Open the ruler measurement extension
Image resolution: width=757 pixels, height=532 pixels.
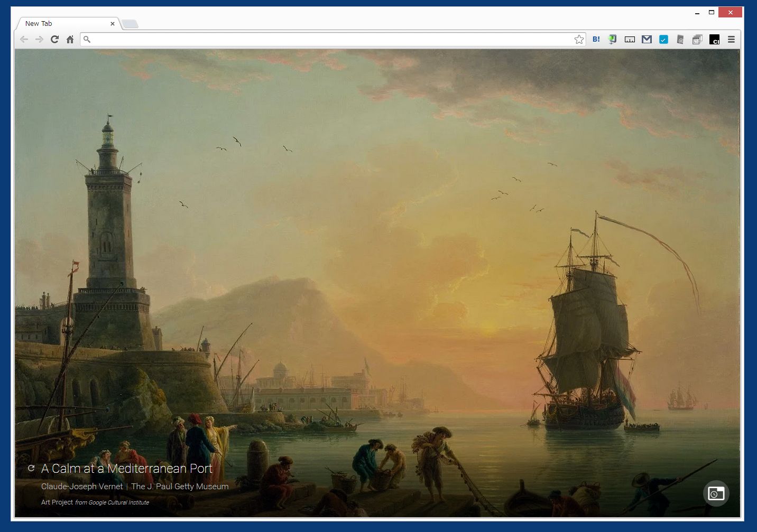[630, 39]
